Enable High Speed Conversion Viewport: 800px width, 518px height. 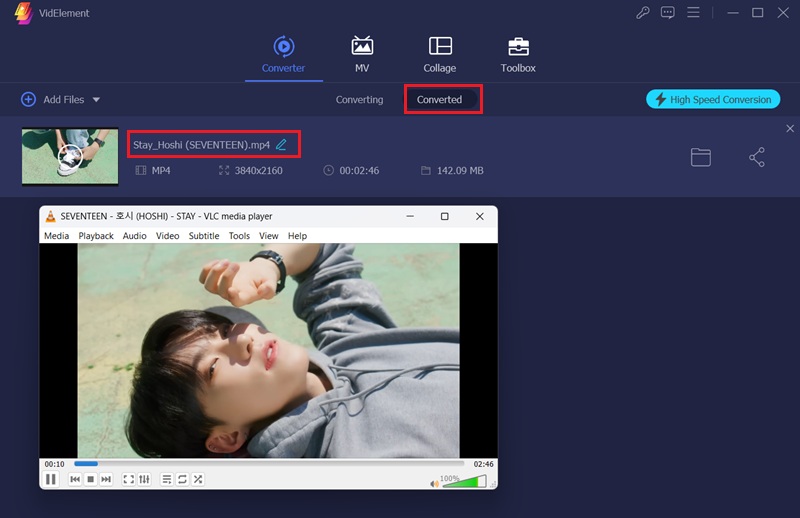[x=713, y=99]
